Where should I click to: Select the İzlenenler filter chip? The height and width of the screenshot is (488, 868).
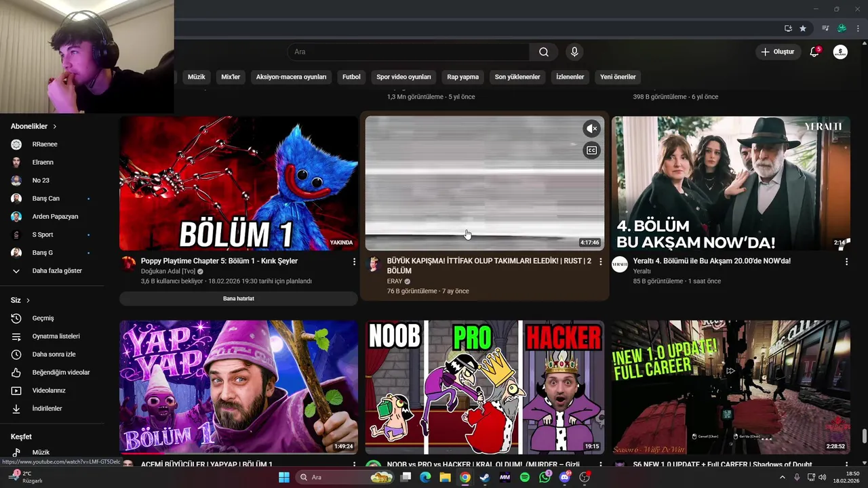click(x=570, y=77)
